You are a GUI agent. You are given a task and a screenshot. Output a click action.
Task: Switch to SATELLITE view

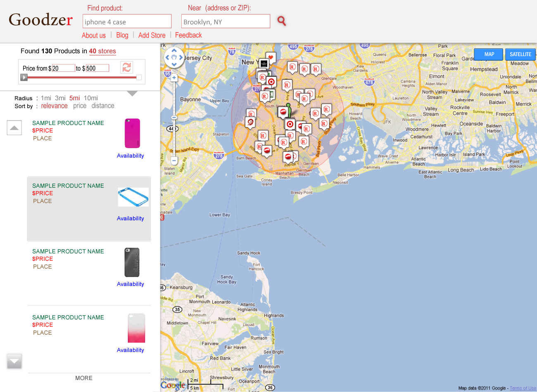pyautogui.click(x=520, y=54)
